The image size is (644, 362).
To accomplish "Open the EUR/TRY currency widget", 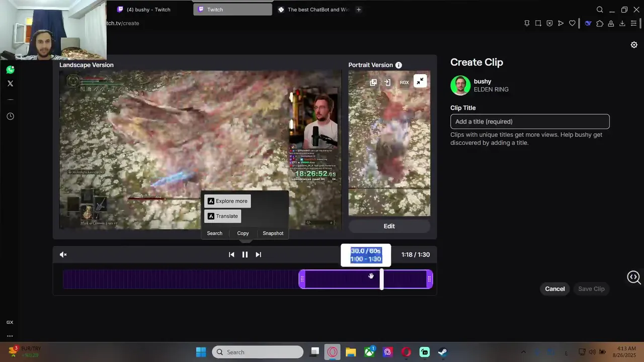I will point(24,352).
